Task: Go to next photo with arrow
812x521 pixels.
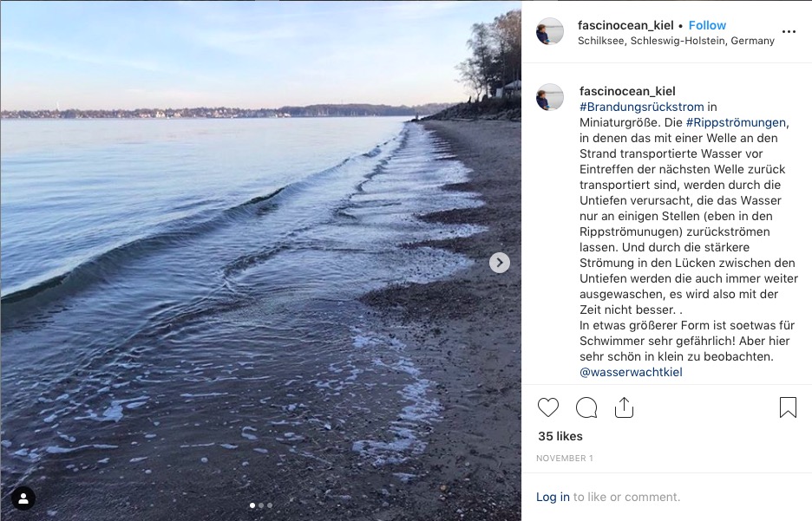Action: (x=499, y=263)
